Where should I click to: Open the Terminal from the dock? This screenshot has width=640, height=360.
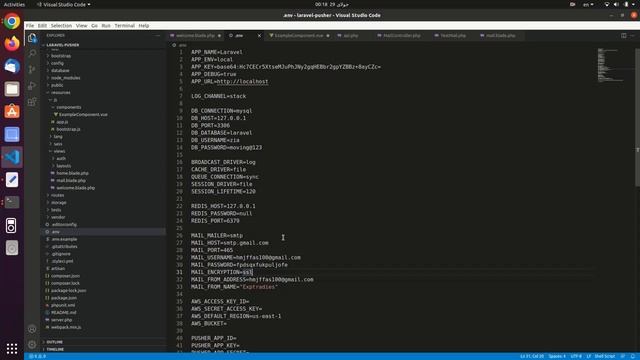(x=12, y=202)
